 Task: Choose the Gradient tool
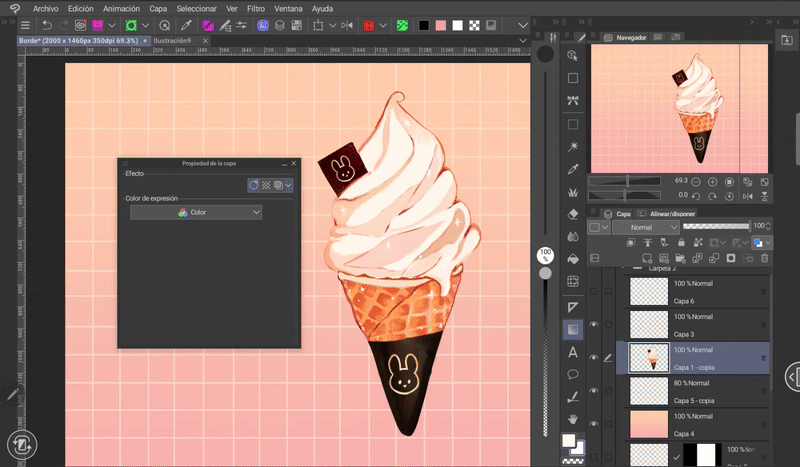pos(573,329)
